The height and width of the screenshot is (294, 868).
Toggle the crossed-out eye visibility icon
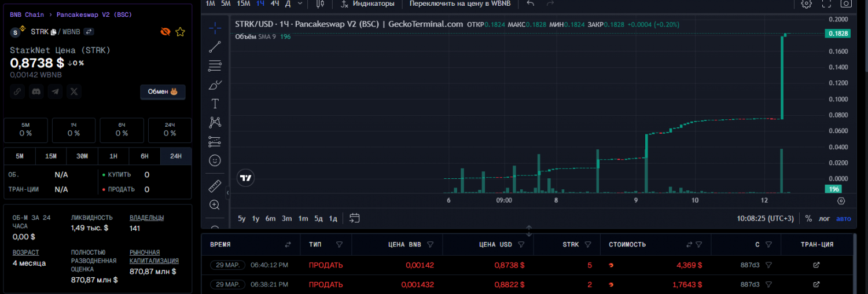pos(165,32)
